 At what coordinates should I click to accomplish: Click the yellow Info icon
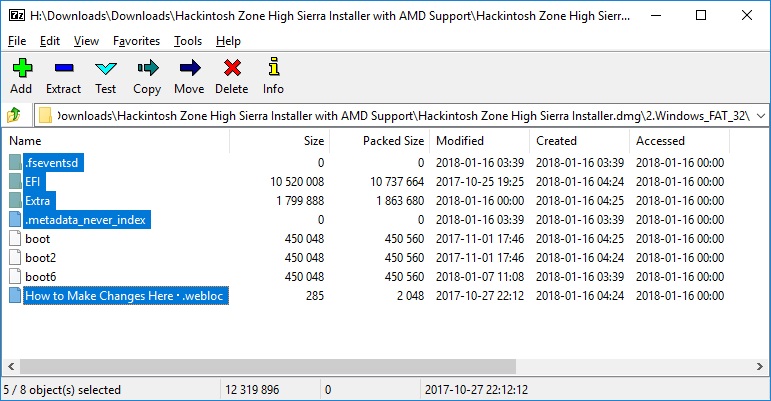274,67
